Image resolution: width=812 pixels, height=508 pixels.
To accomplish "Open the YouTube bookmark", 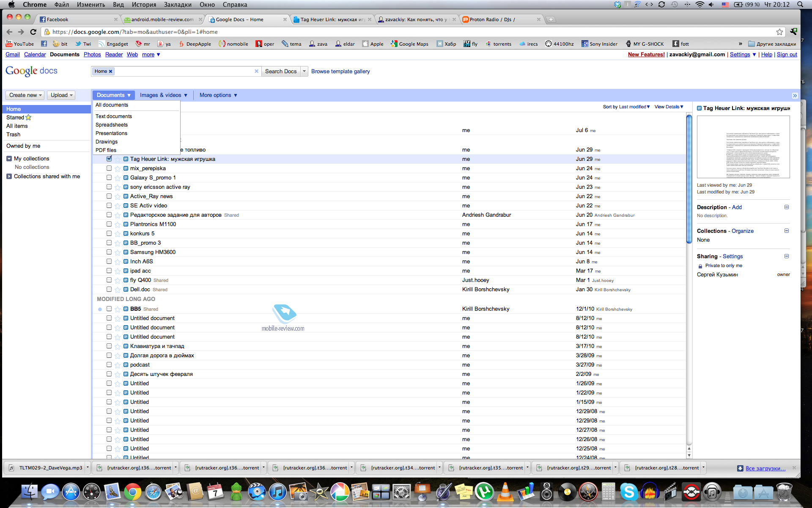I will 20,44.
